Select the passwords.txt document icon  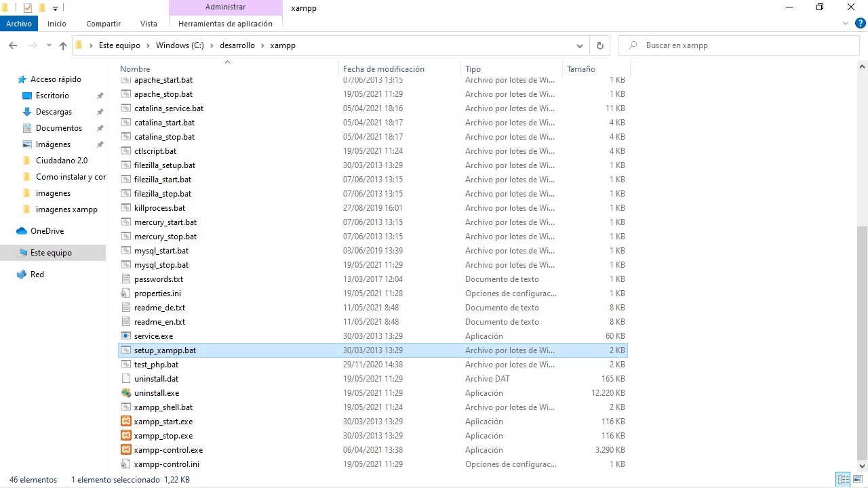125,279
